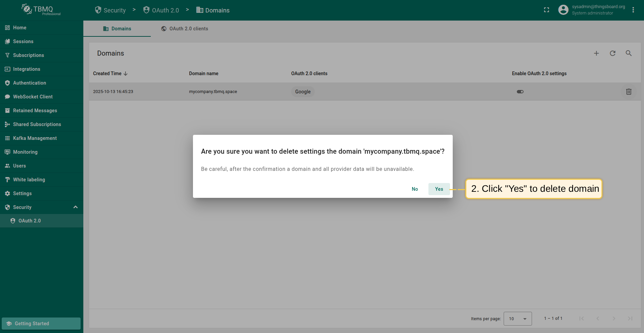Collapse the Security sidebar section

pos(76,207)
